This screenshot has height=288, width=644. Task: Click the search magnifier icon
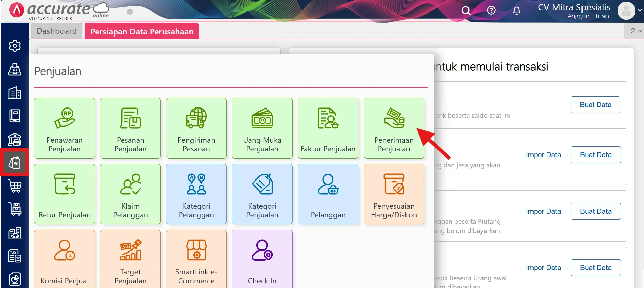pos(466,11)
